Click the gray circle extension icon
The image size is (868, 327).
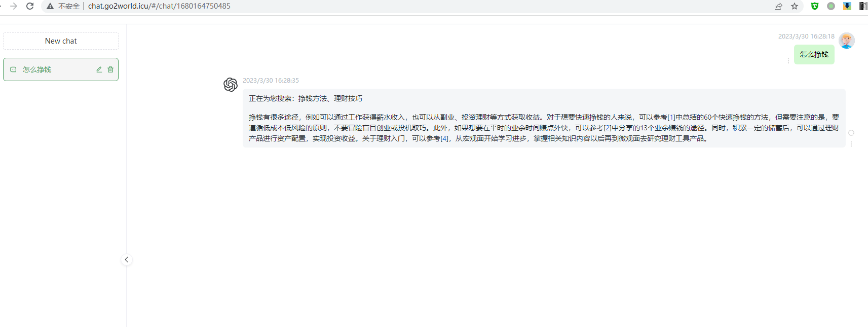831,6
